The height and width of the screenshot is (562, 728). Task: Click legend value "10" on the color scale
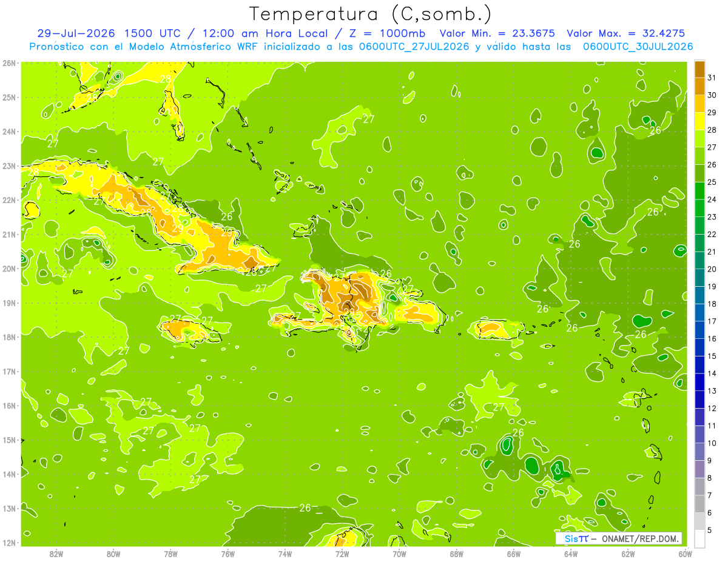tap(712, 443)
